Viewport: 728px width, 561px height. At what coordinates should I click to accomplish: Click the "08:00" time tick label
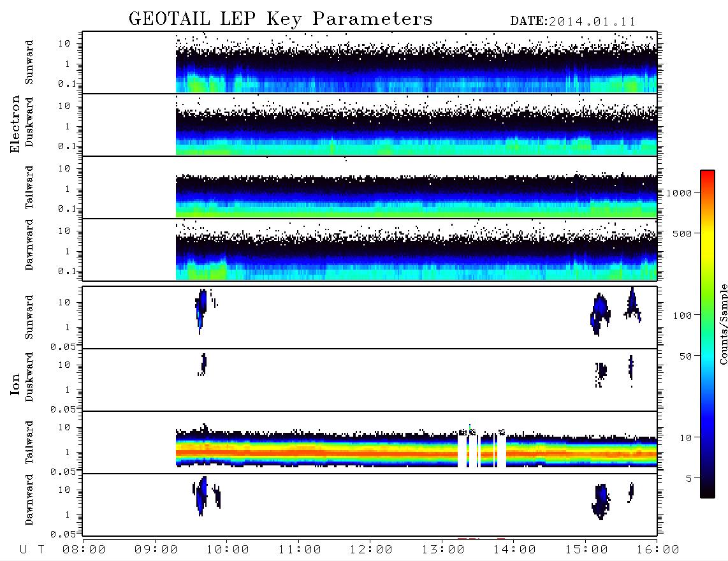pyautogui.click(x=84, y=550)
